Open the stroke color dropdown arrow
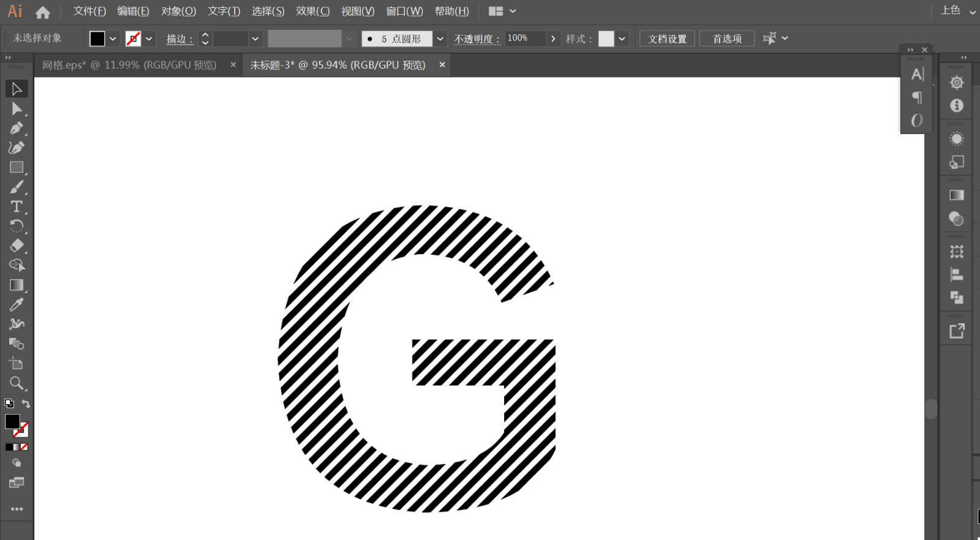The width and height of the screenshot is (980, 540). (149, 39)
